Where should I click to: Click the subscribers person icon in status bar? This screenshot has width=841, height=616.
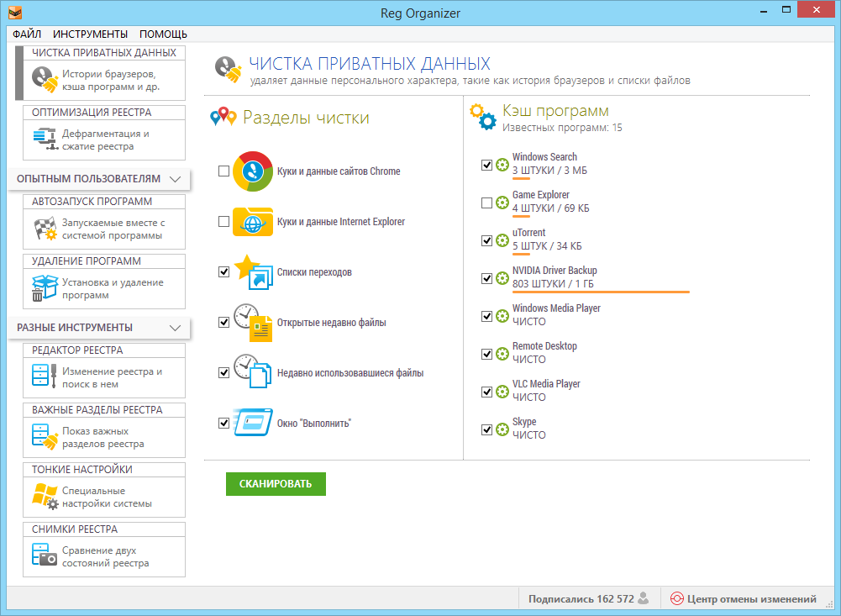(x=644, y=598)
